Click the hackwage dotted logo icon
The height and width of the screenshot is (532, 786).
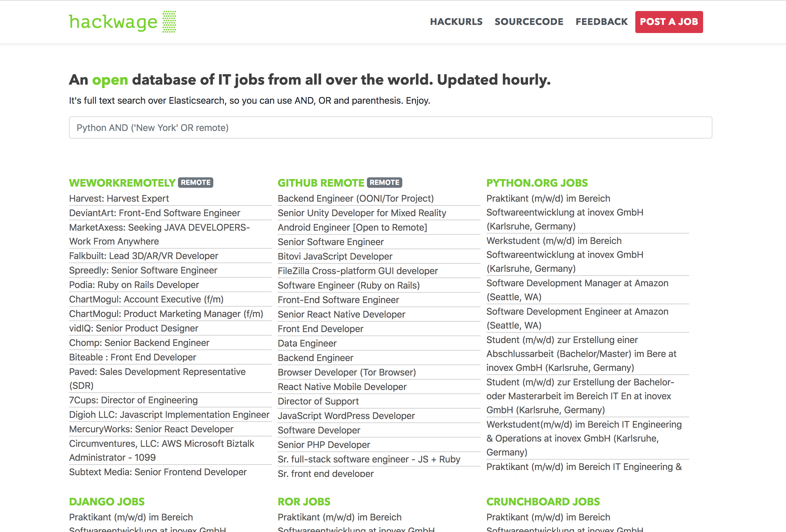[x=169, y=22]
